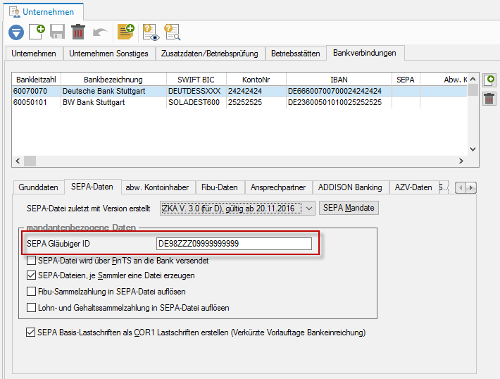Click the Bankleitzahl column header
Viewport: 500px width, 379px height.
click(36, 80)
